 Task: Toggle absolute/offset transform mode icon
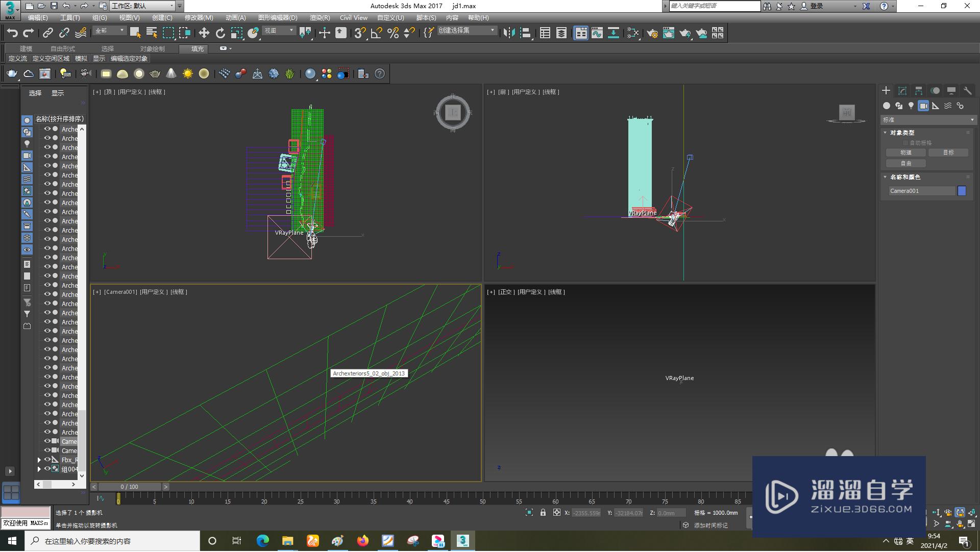[556, 513]
